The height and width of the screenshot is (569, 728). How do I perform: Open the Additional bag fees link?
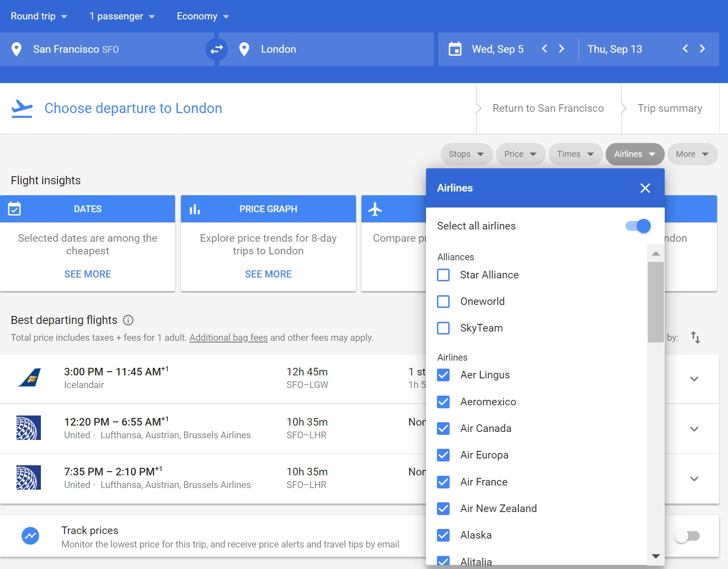pyautogui.click(x=229, y=337)
